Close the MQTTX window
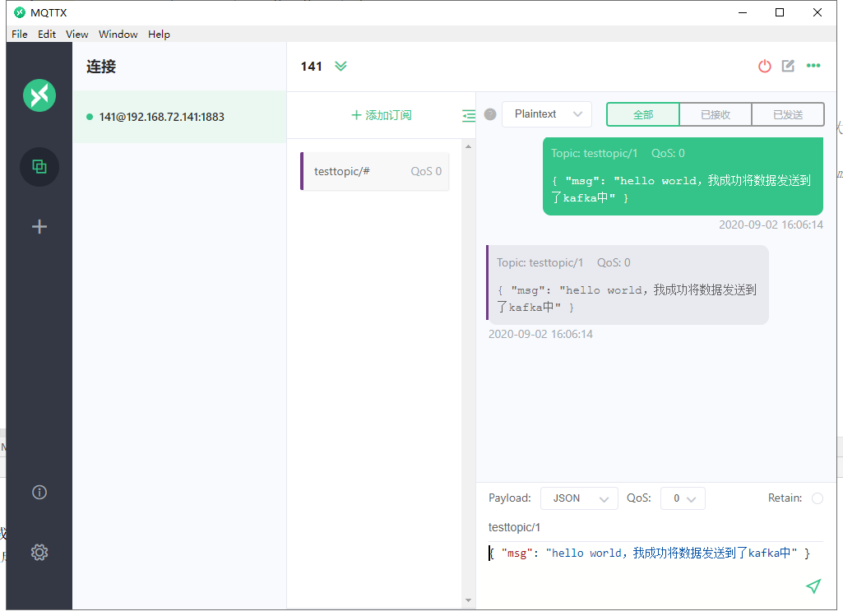This screenshot has width=843, height=616. tap(818, 12)
